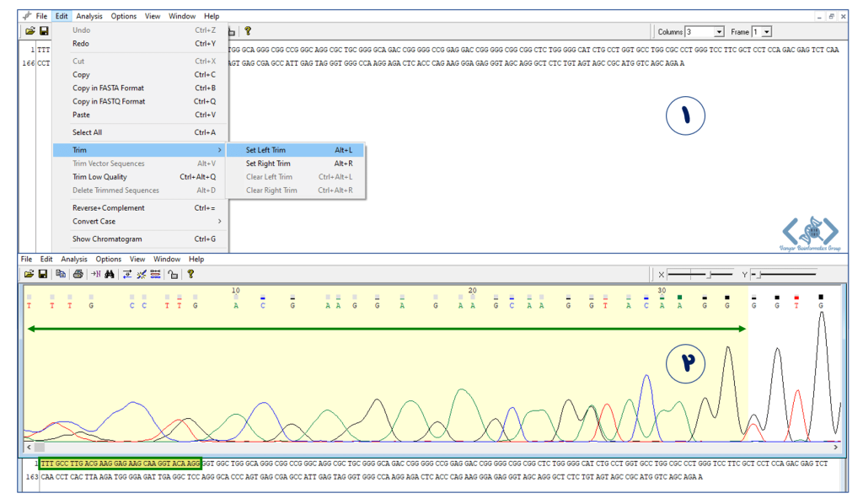Click the X horizontal zoom slider handle
The height and width of the screenshot is (504, 863).
click(x=710, y=274)
